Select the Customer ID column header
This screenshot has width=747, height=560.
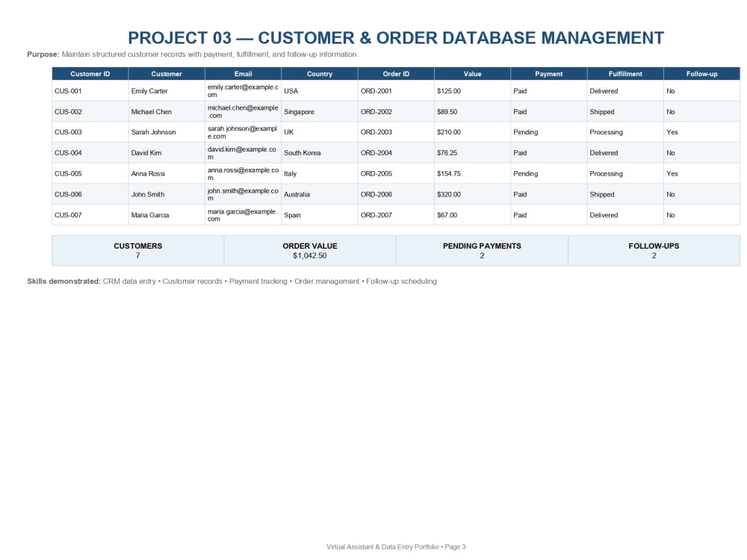click(90, 74)
